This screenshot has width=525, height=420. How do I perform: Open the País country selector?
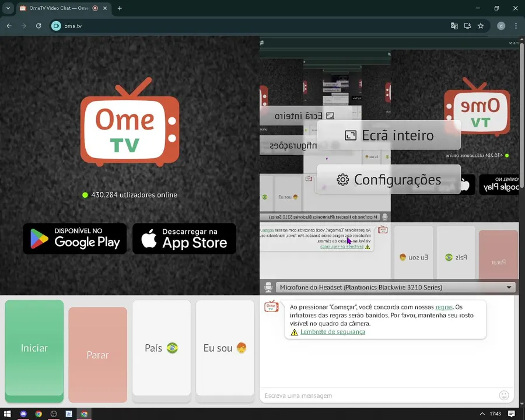162,351
